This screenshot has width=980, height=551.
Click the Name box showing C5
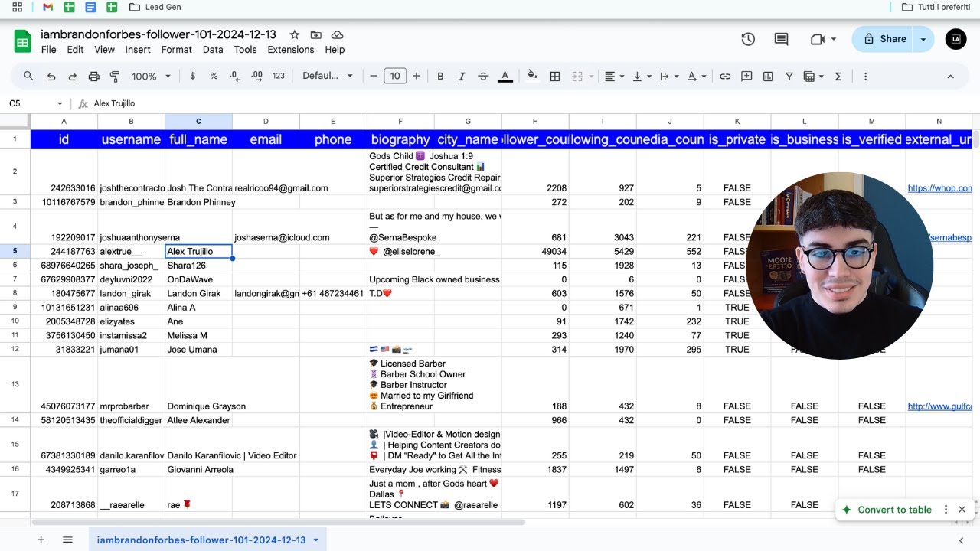(36, 103)
